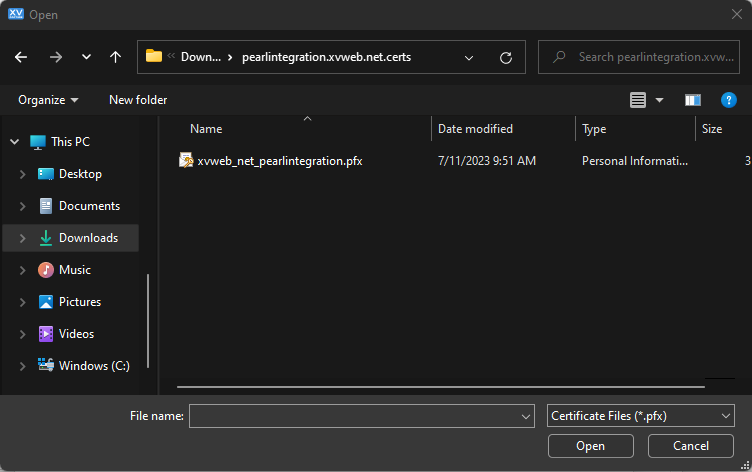Open the previous locations dropdown in the address bar
This screenshot has width=752, height=472.
point(469,58)
